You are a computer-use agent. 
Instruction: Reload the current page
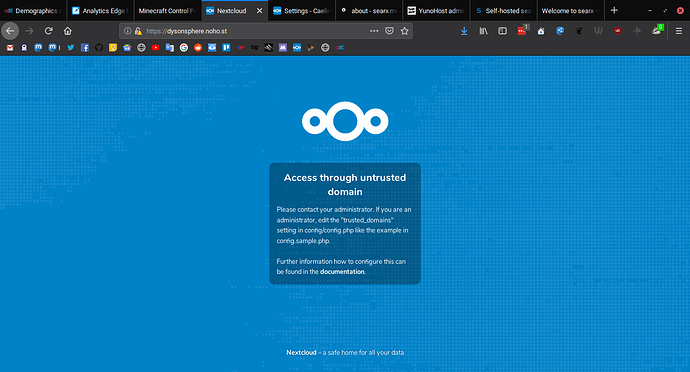pyautogui.click(x=48, y=31)
